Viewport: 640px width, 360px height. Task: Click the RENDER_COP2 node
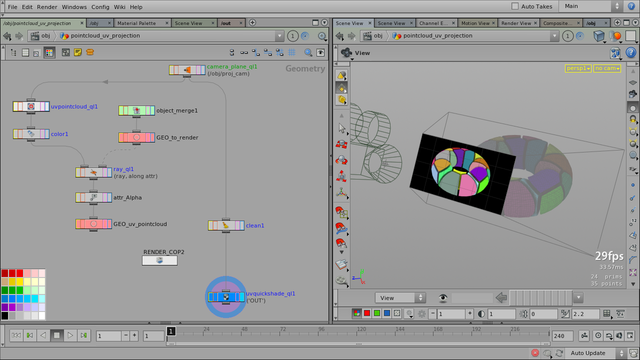pos(160,260)
